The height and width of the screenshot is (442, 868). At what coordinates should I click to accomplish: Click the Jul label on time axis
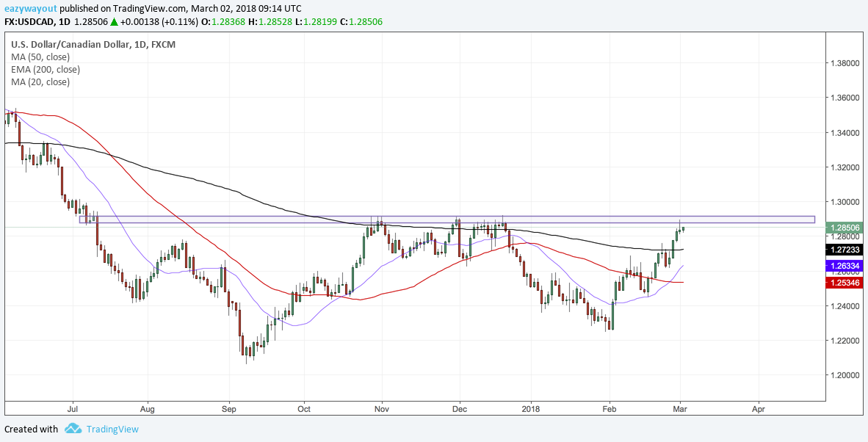[73, 410]
